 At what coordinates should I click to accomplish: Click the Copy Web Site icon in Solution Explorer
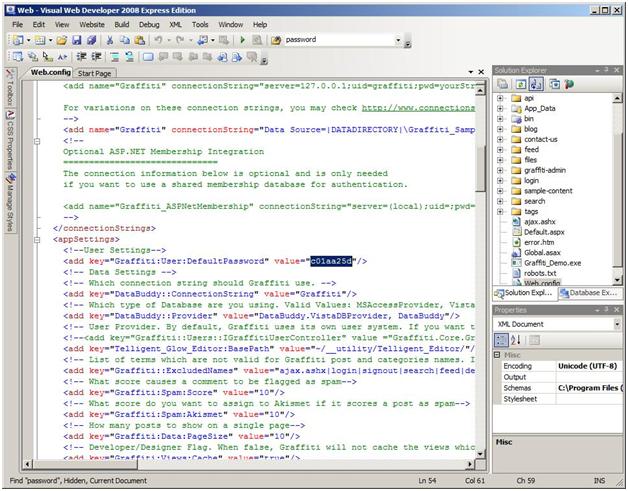554,84
